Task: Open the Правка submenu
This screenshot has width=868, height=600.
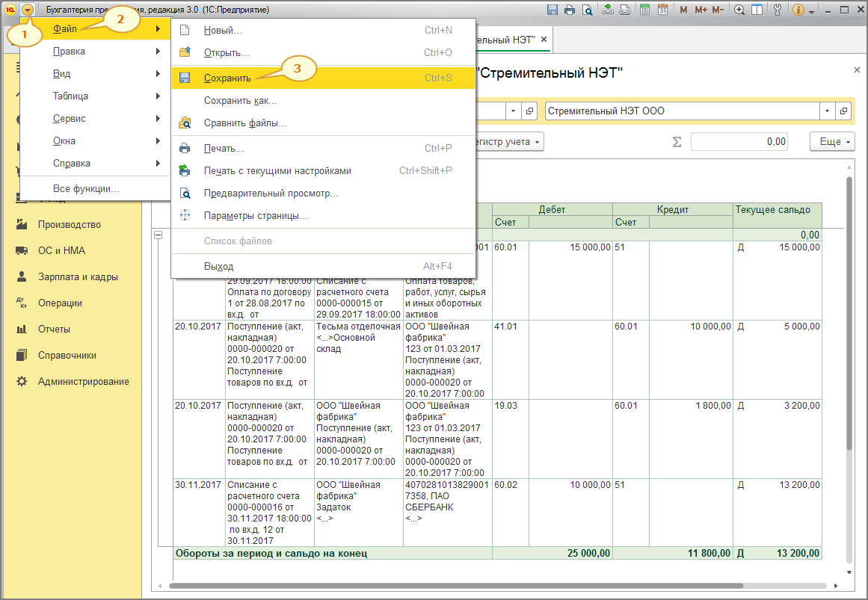Action: pyautogui.click(x=69, y=52)
